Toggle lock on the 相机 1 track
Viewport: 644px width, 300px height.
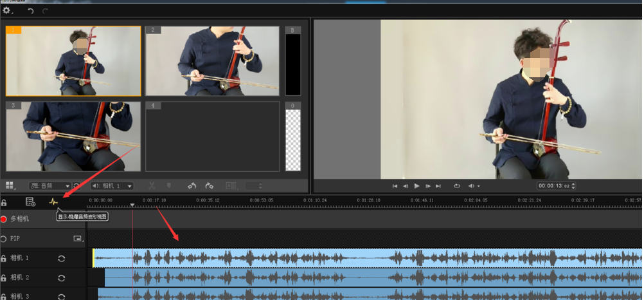click(x=4, y=259)
